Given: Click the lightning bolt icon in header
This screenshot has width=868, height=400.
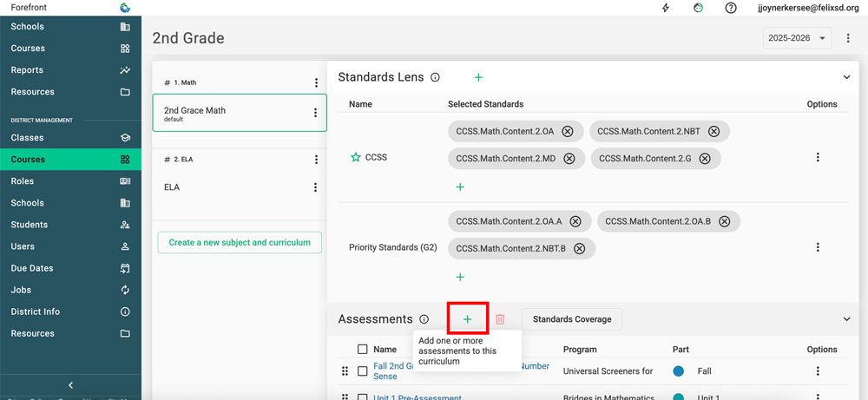Looking at the screenshot, I should point(666,8).
